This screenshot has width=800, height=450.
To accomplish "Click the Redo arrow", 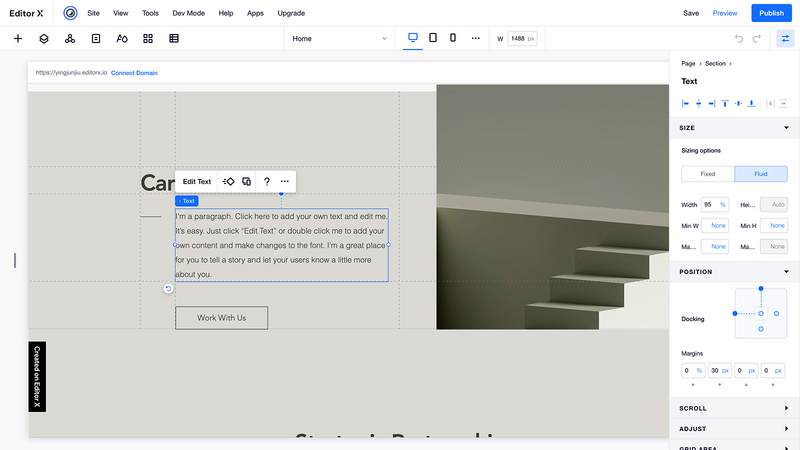I will 757,38.
